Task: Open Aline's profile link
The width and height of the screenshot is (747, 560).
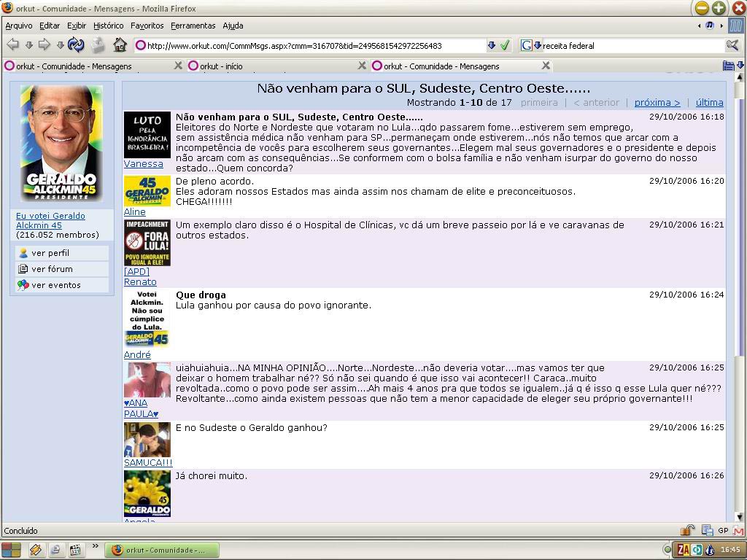Action: tap(135, 212)
